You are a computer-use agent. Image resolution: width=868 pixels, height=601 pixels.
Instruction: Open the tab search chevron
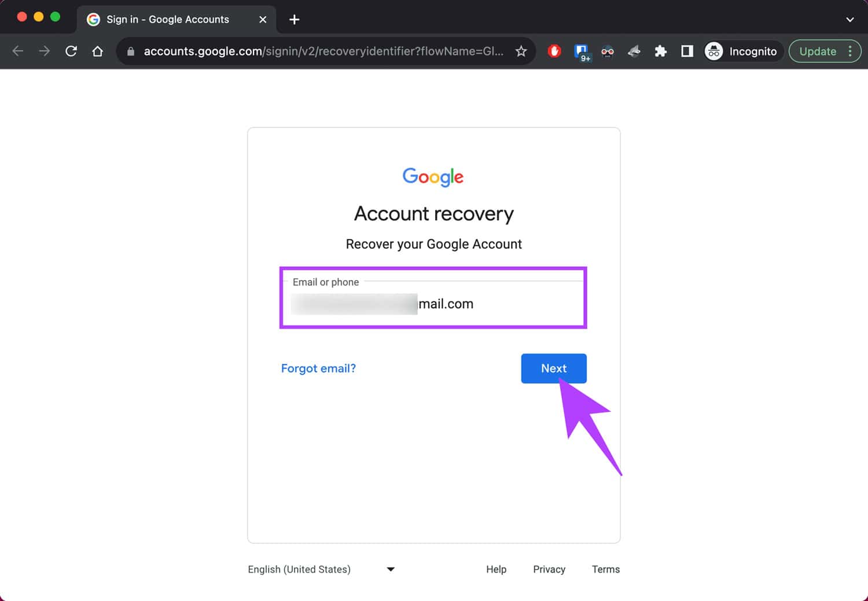tap(849, 20)
